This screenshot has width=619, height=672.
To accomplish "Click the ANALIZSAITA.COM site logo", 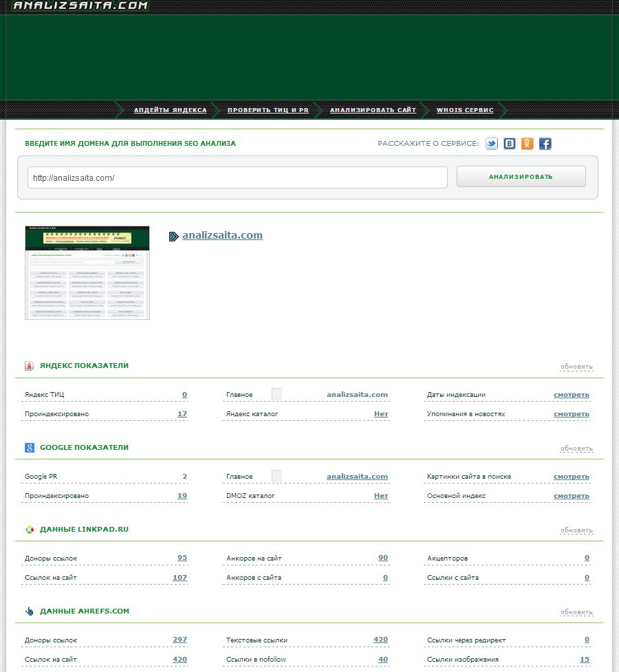I will coord(80,6).
